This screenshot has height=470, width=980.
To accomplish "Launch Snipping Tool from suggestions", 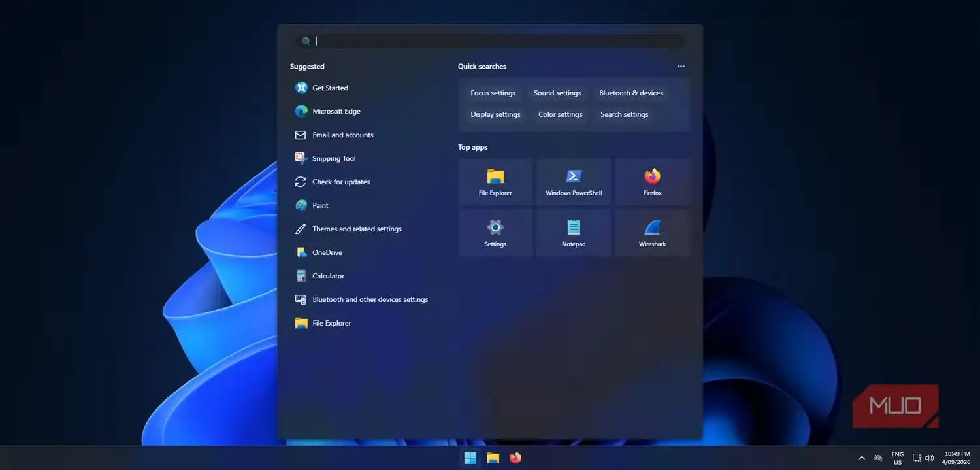I will pyautogui.click(x=325, y=158).
